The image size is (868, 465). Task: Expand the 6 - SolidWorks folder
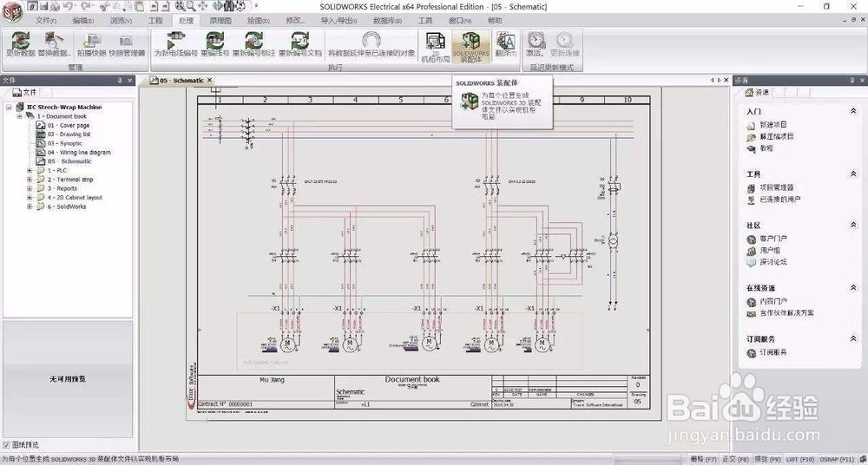[30, 206]
